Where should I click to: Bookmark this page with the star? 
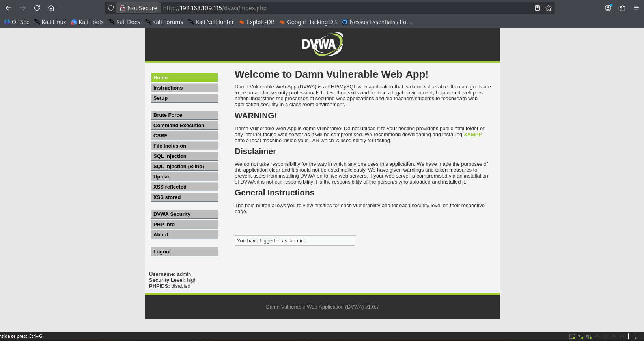pyautogui.click(x=549, y=8)
